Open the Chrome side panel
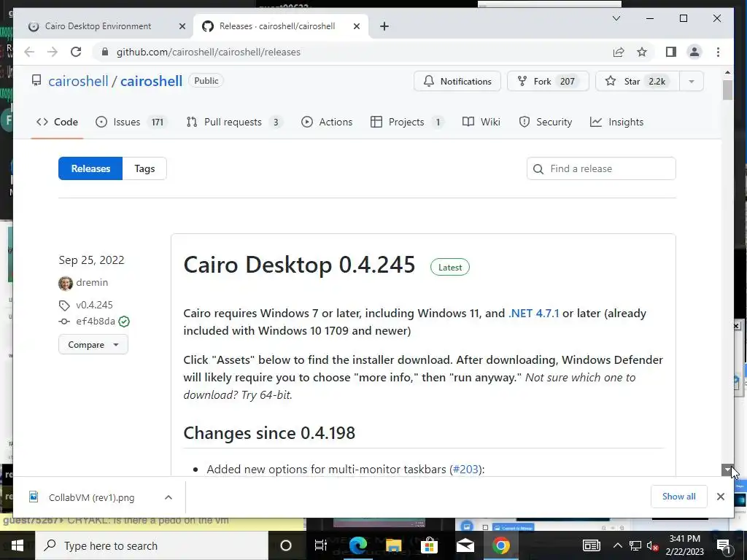747x560 pixels. pyautogui.click(x=671, y=52)
